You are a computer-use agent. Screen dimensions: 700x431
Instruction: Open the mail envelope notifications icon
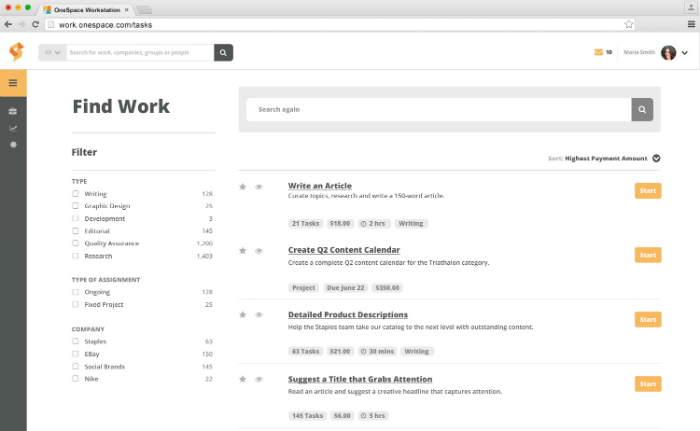pyautogui.click(x=598, y=52)
